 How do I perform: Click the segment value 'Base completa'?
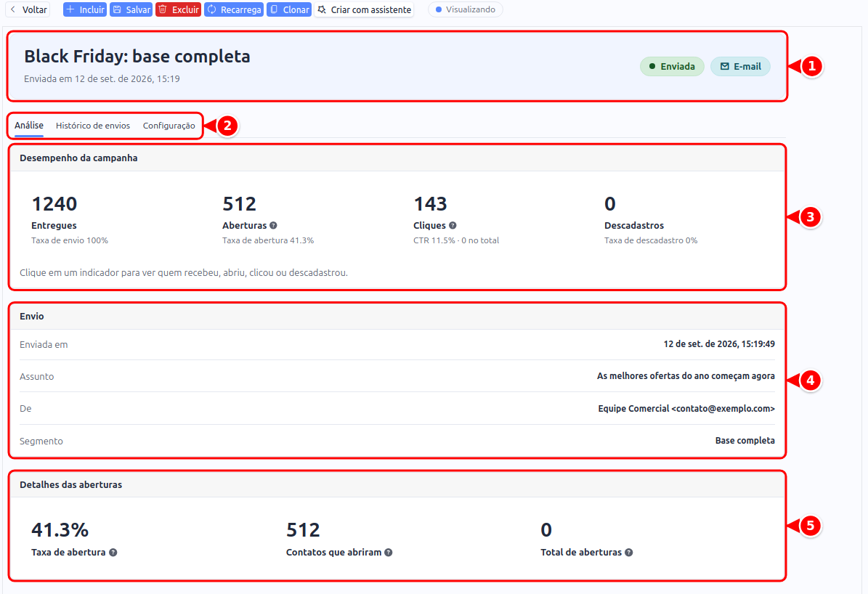(745, 441)
